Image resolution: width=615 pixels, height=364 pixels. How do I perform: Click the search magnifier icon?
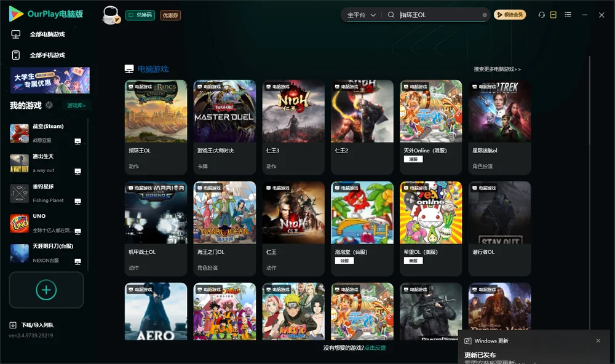(x=391, y=15)
